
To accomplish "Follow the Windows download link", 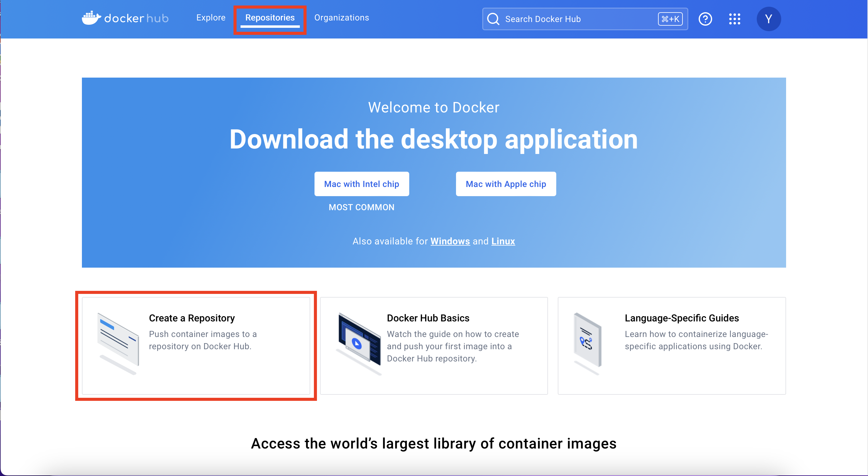I will [450, 241].
